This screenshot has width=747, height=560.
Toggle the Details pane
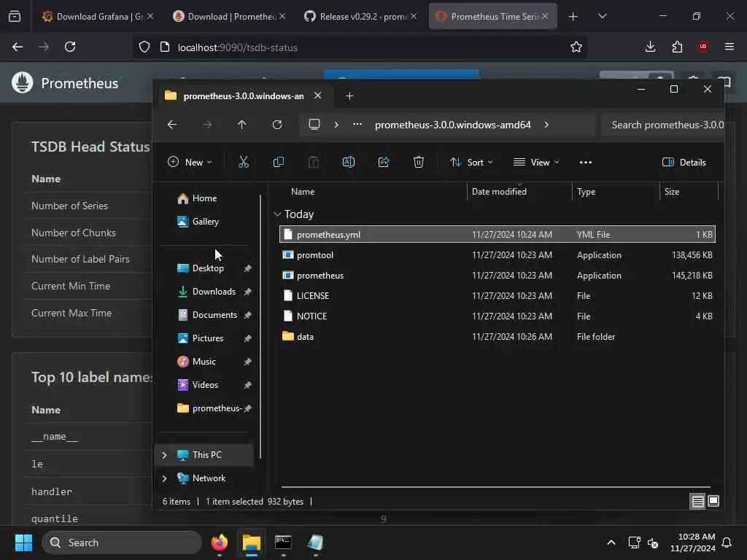coord(684,163)
